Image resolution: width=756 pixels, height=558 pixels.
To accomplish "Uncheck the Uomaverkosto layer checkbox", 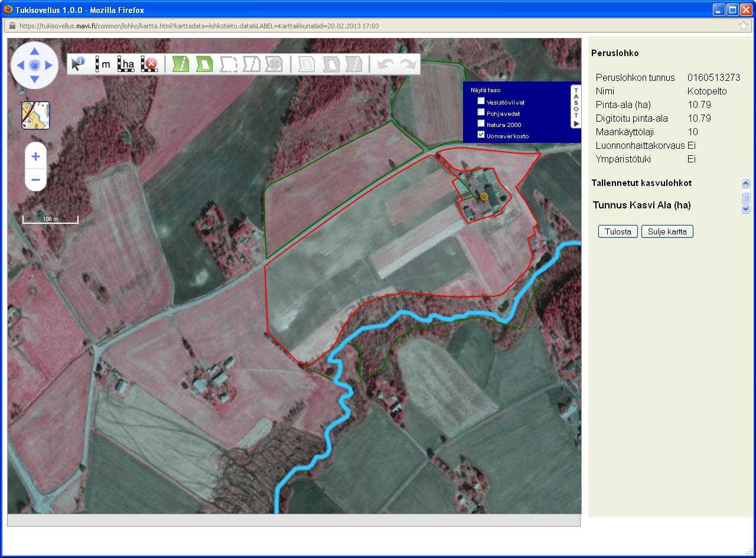I will 481,135.
